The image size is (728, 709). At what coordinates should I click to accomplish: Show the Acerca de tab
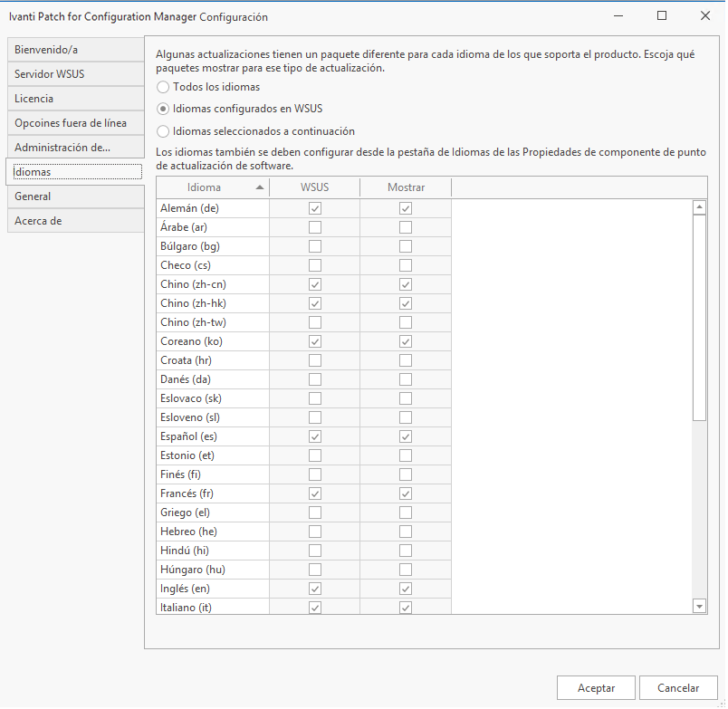click(75, 220)
